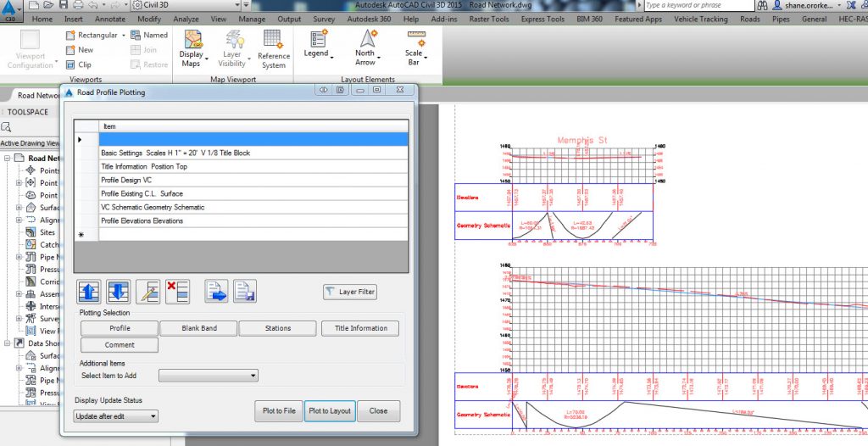Open the Update after edit dropdown

pyautogui.click(x=115, y=416)
